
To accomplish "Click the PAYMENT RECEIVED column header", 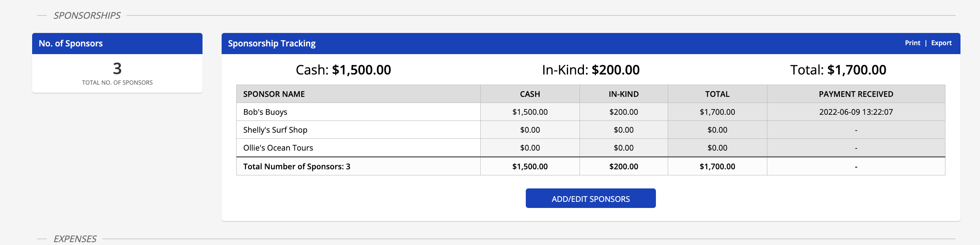I will point(856,94).
